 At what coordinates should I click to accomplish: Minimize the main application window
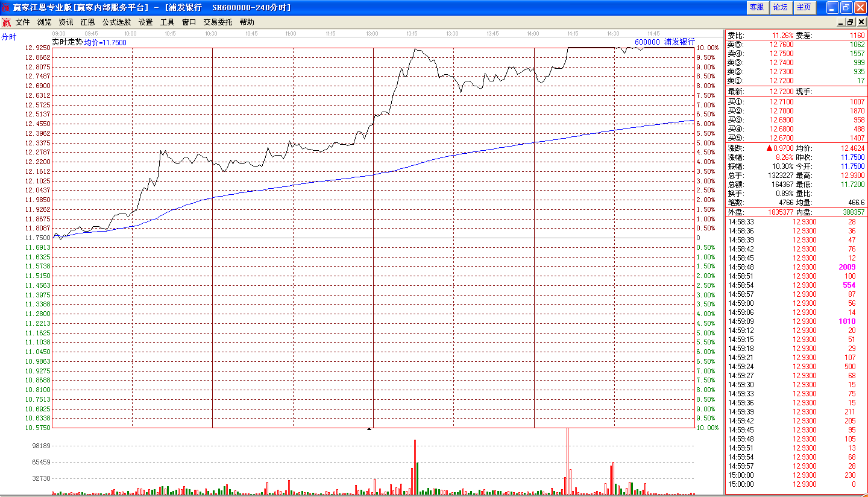tap(832, 7)
